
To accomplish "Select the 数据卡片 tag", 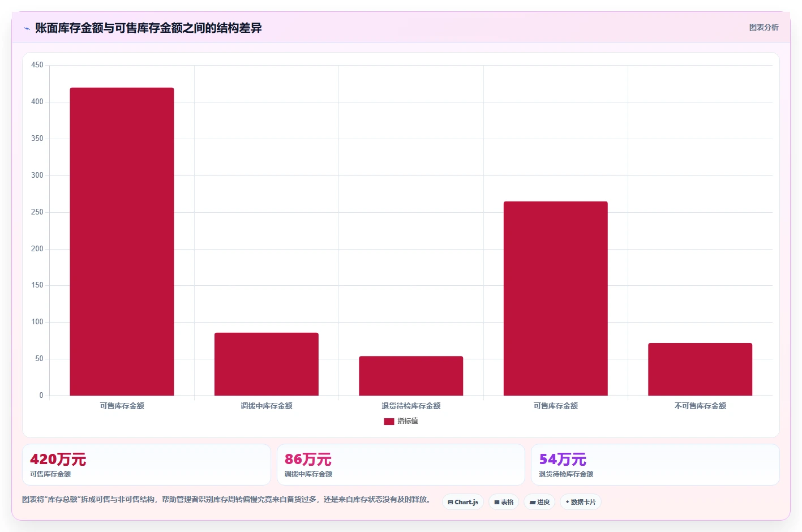I will [581, 502].
